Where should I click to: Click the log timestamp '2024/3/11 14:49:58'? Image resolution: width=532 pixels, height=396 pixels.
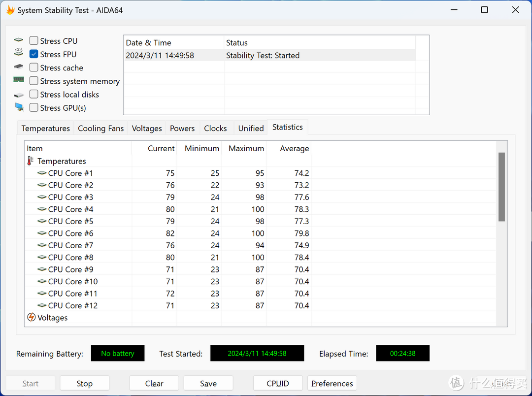[x=160, y=55]
